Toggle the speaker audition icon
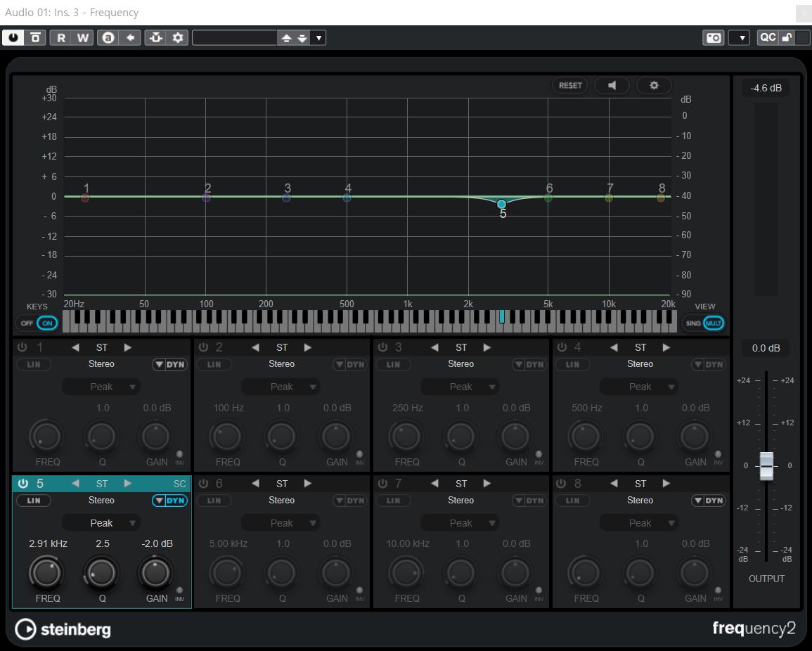Viewport: 812px width, 651px height. 612,86
